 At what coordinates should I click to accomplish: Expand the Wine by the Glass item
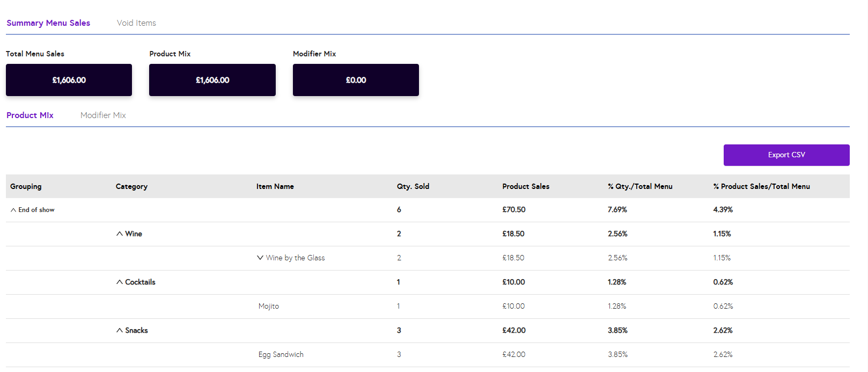point(260,258)
